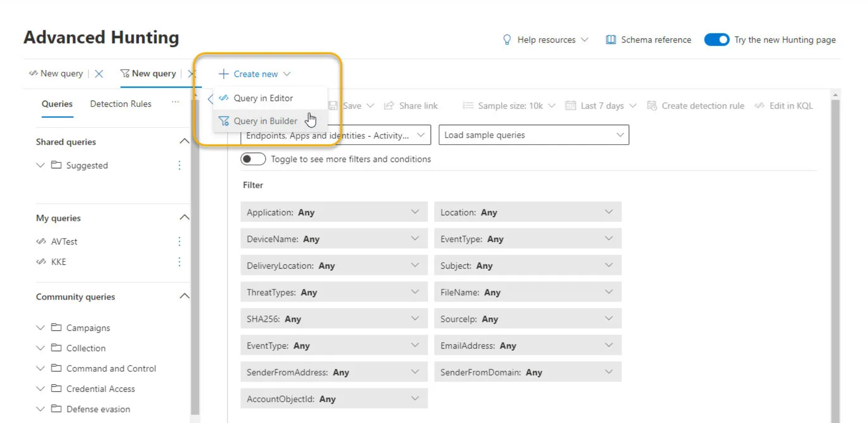Click the Edit in KQL icon
The image size is (868, 423).
click(759, 106)
